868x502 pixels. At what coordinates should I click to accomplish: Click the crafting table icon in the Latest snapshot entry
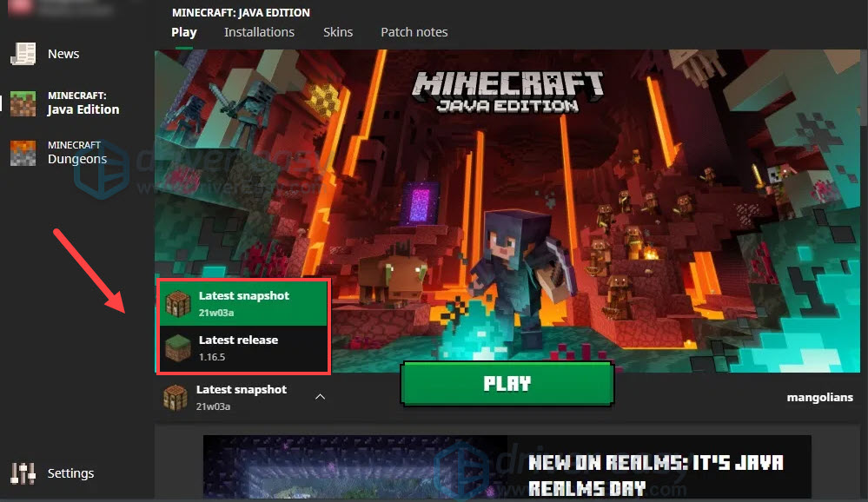pos(178,302)
